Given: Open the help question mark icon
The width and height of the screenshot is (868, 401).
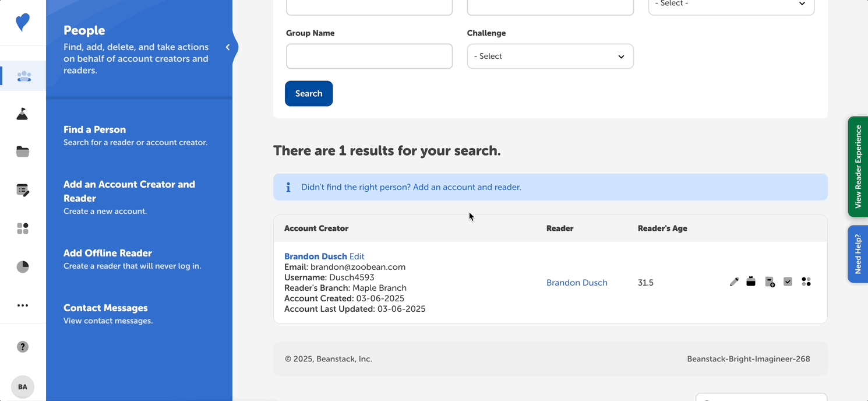Looking at the screenshot, I should 23,346.
